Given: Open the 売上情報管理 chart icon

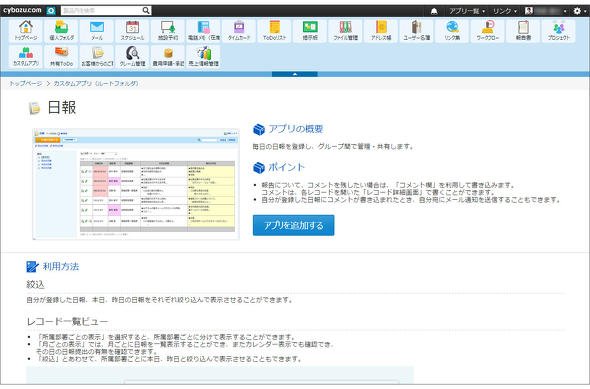Looking at the screenshot, I should (x=204, y=56).
